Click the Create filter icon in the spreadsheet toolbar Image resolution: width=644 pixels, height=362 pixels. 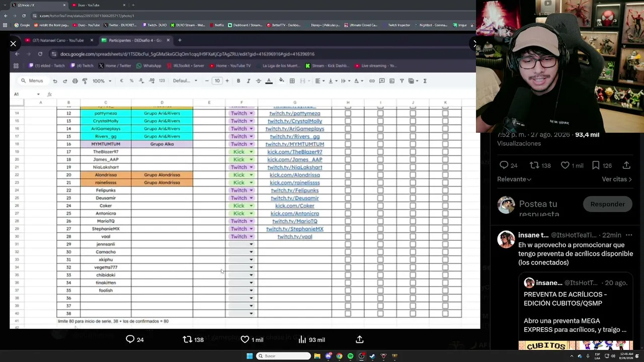coord(401,80)
